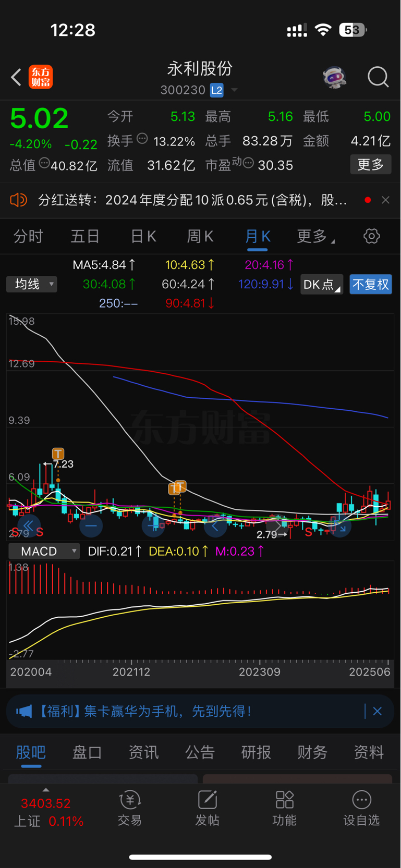Tap the megaphone promo icon

point(24,711)
